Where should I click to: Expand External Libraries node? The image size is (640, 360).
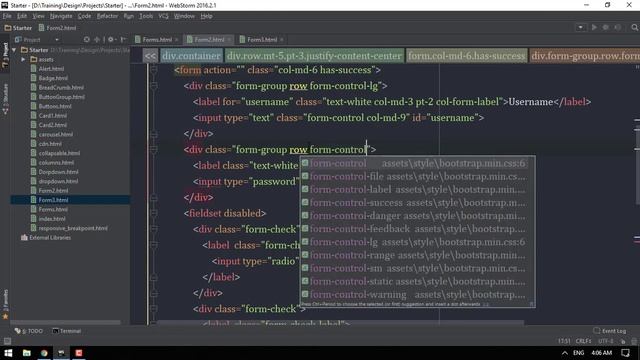coord(46,238)
